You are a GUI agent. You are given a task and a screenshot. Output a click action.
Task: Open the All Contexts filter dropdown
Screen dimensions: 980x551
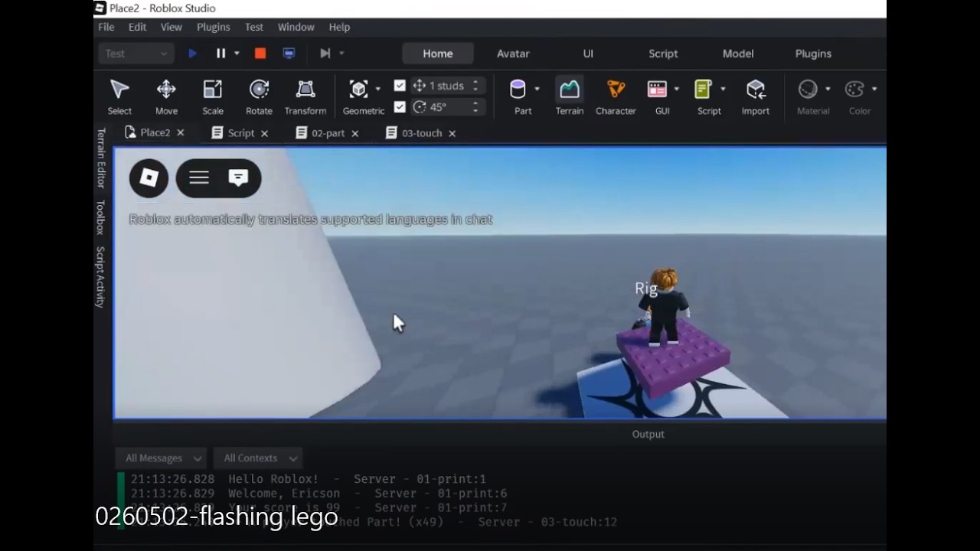coord(258,458)
